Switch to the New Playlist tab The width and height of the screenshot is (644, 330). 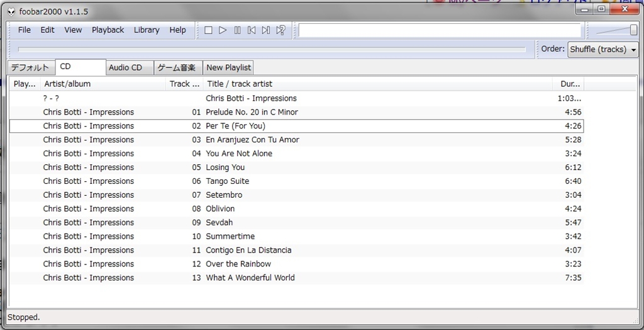[228, 67]
